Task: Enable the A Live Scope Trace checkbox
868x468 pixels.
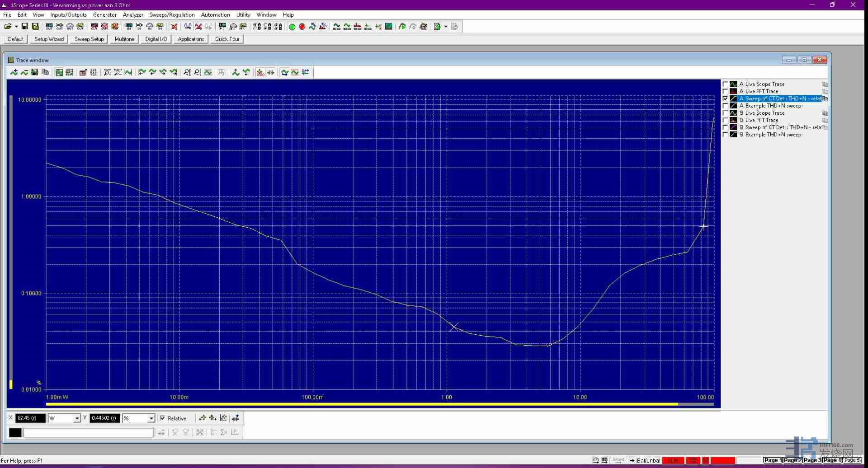Action: pyautogui.click(x=726, y=84)
